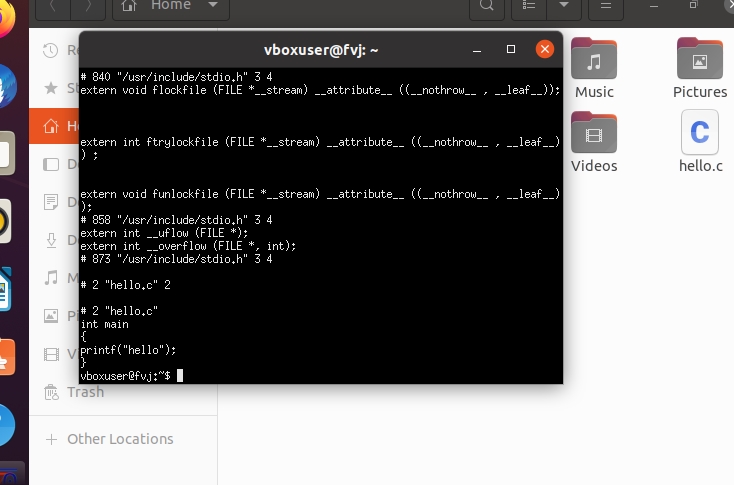The width and height of the screenshot is (734, 485).
Task: Click the 'extern int __overflow' line
Action: (x=188, y=246)
